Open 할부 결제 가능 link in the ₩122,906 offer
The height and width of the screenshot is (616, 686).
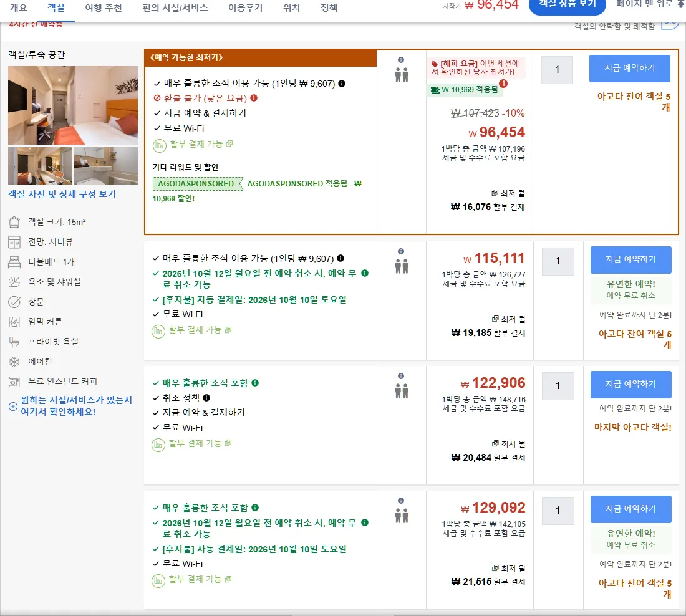[x=200, y=443]
